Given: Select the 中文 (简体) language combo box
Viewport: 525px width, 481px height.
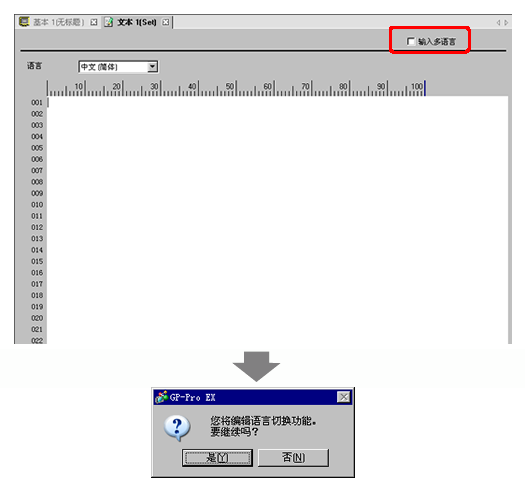Looking at the screenshot, I should tap(118, 67).
